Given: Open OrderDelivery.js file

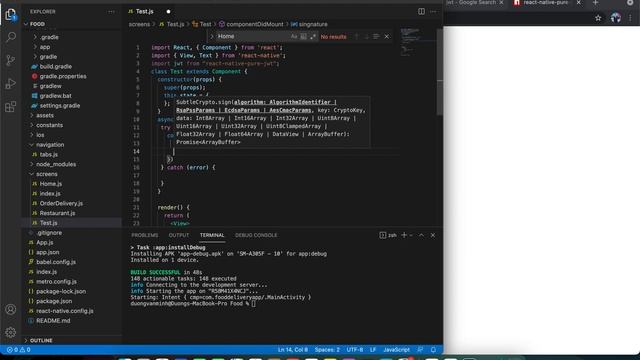Looking at the screenshot, I should [61, 204].
